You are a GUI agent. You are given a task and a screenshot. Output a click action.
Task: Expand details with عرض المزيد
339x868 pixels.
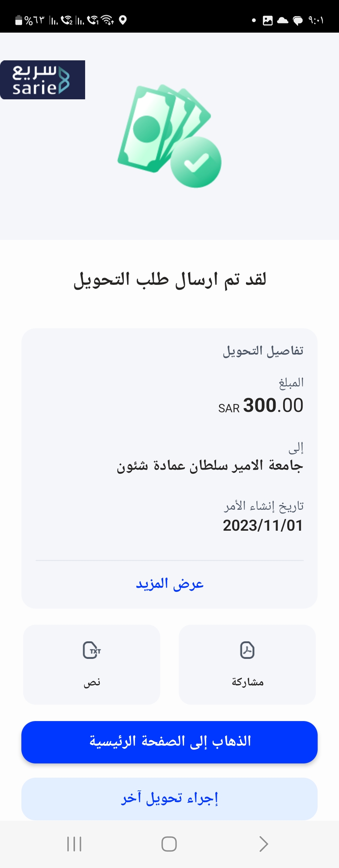point(169,584)
